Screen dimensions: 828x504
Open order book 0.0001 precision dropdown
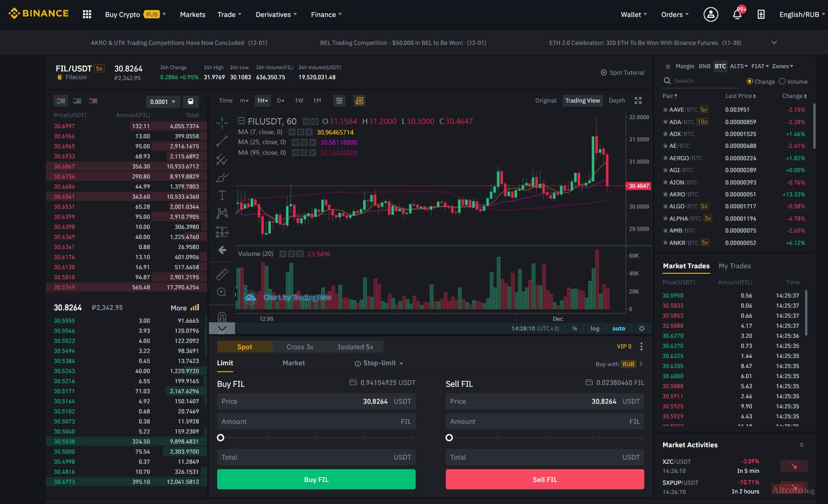pyautogui.click(x=163, y=102)
